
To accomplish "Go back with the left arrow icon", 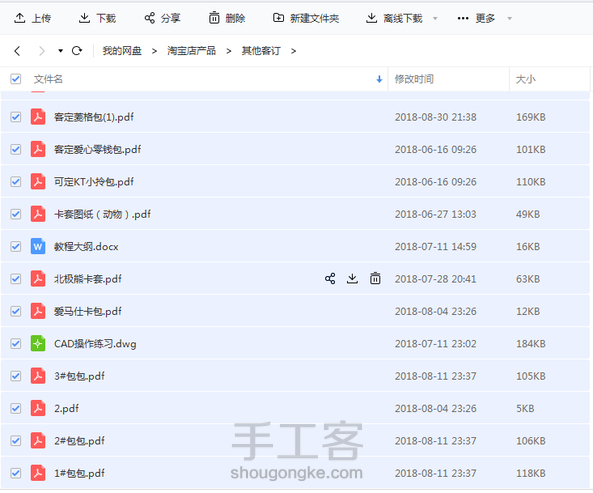I will (x=17, y=51).
